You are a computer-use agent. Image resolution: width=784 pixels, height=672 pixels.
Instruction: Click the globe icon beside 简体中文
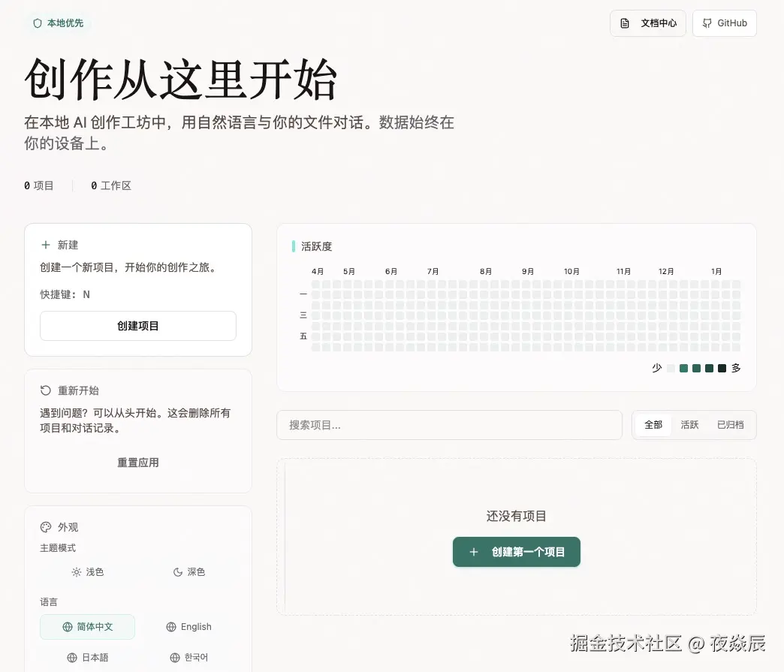pos(68,627)
